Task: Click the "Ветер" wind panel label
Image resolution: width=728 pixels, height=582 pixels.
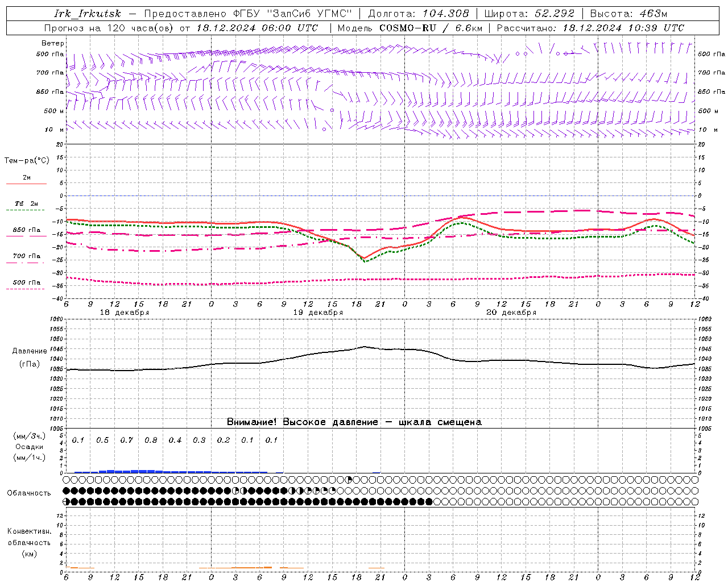Action: click(x=53, y=43)
